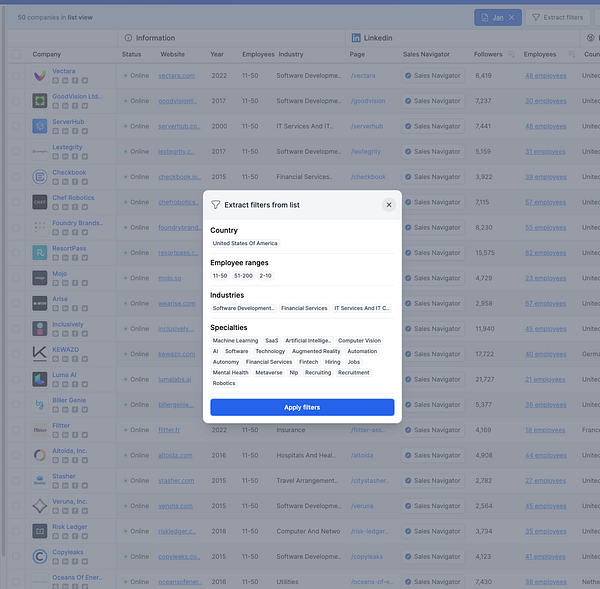Image resolution: width=600 pixels, height=589 pixels.
Task: Click the Information section info icon
Action: [128, 38]
